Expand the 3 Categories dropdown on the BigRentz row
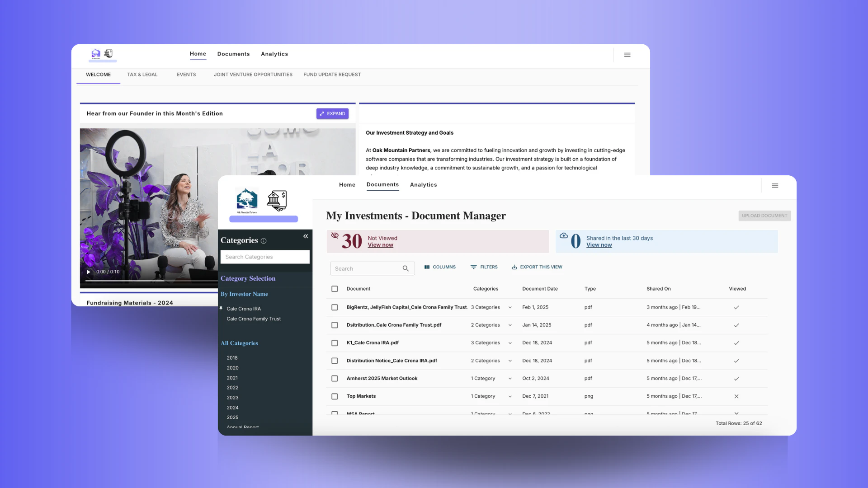This screenshot has width=868, height=488. tap(510, 307)
